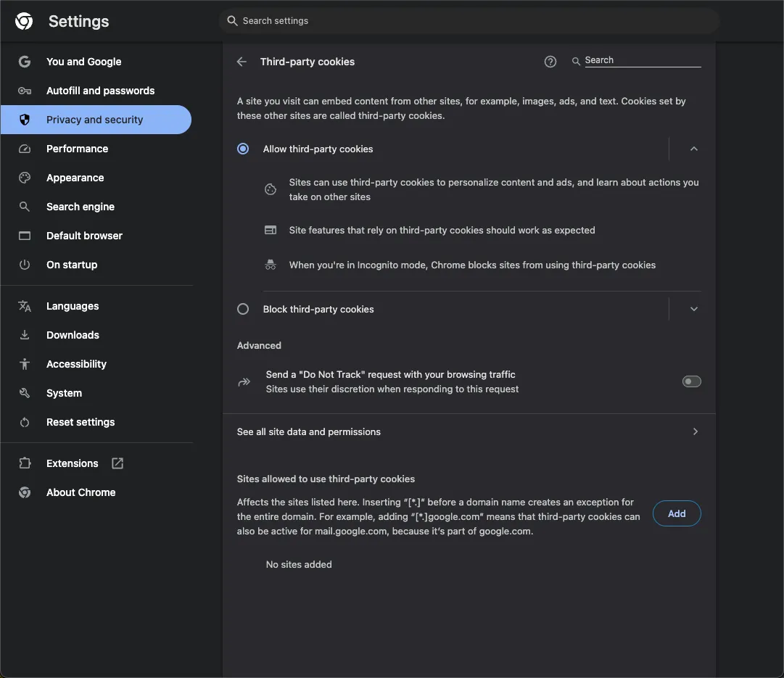
Task: Click the Extensions puzzle piece icon
Action: coord(25,463)
